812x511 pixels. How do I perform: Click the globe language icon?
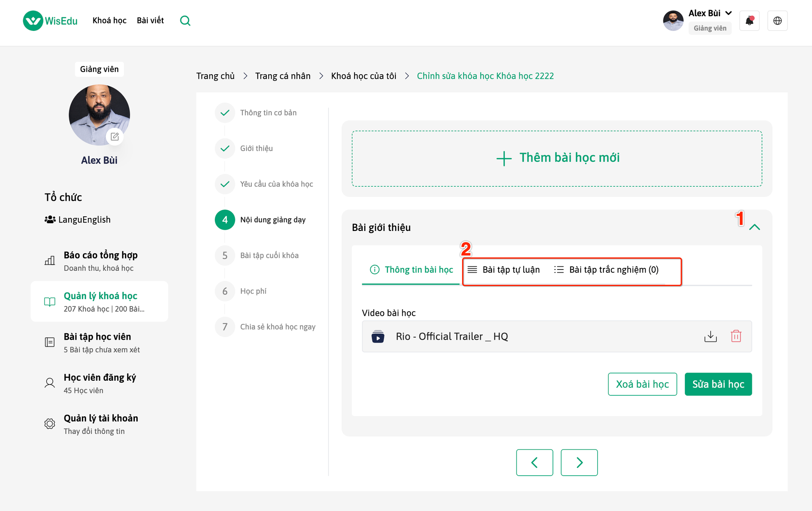[777, 21]
